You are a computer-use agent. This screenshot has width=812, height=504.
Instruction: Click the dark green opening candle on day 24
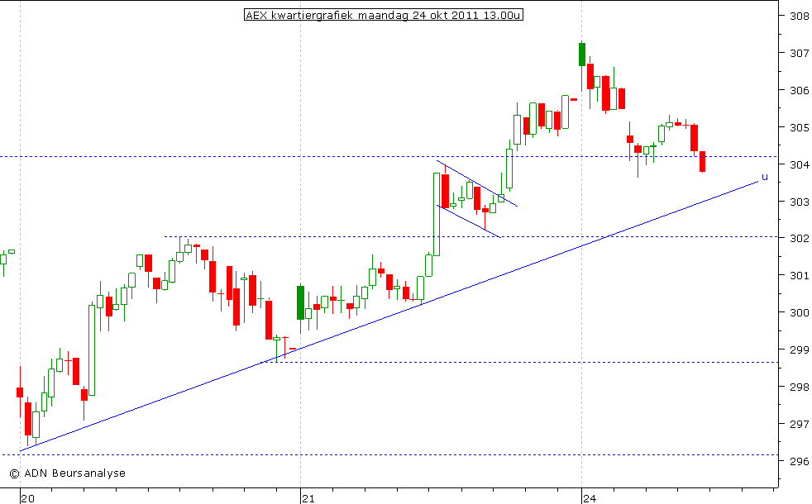click(581, 55)
